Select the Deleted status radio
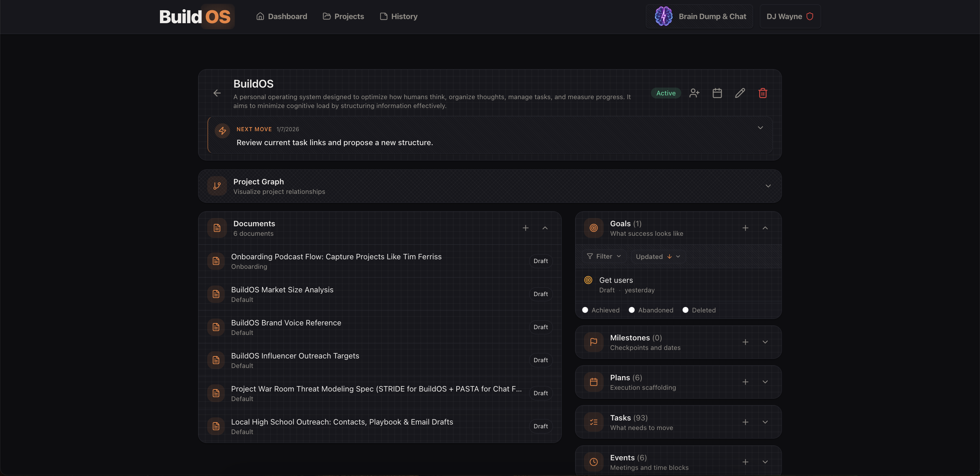Image resolution: width=980 pixels, height=476 pixels. click(x=685, y=310)
